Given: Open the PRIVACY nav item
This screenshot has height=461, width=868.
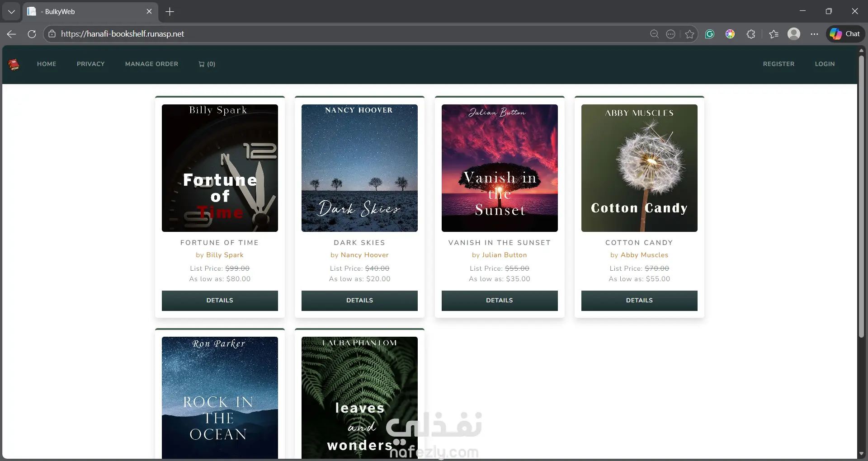Looking at the screenshot, I should click(91, 64).
